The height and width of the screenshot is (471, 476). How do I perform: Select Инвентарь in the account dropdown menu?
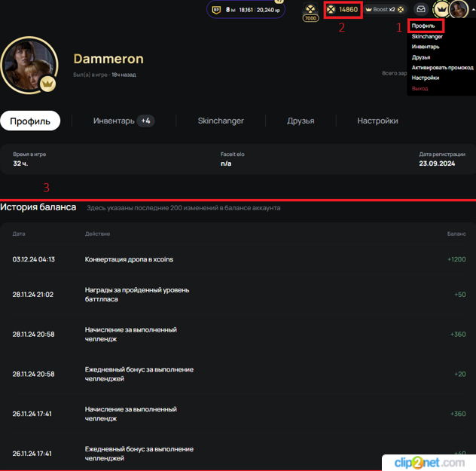[426, 47]
